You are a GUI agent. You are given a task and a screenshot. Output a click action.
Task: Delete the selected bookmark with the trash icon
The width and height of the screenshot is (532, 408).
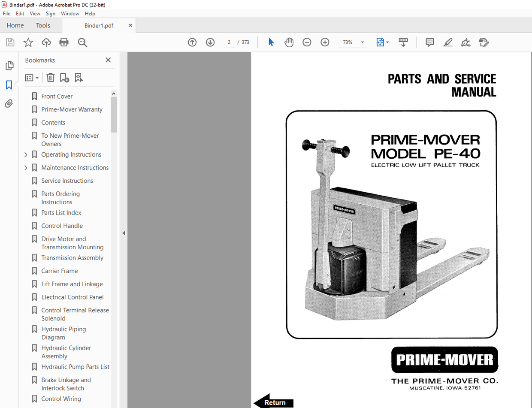tap(51, 78)
